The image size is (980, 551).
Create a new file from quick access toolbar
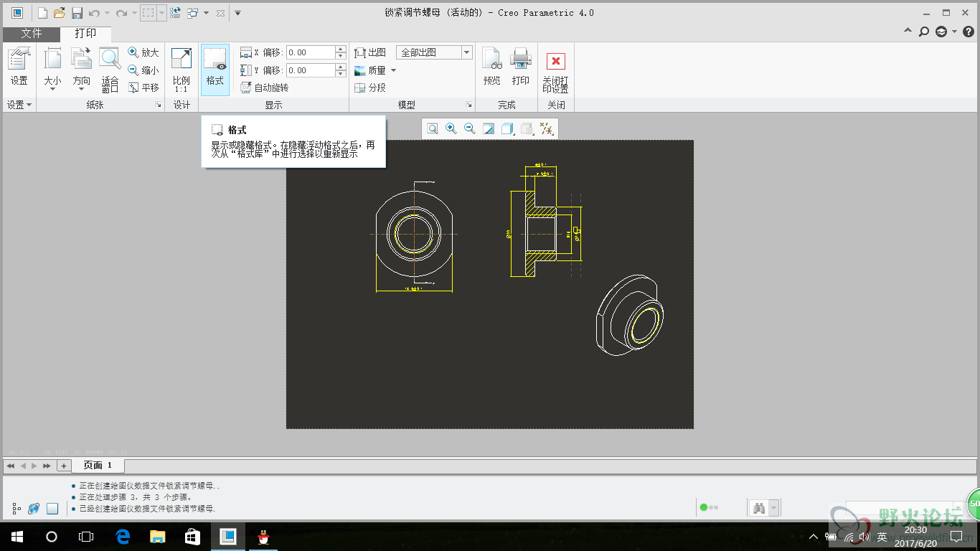pos(42,13)
